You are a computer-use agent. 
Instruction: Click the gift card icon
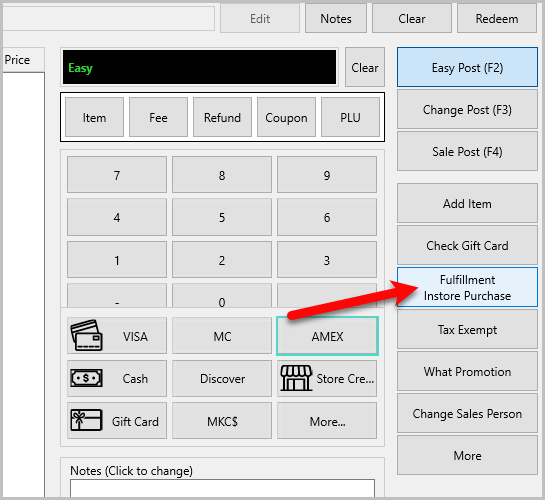[86, 420]
